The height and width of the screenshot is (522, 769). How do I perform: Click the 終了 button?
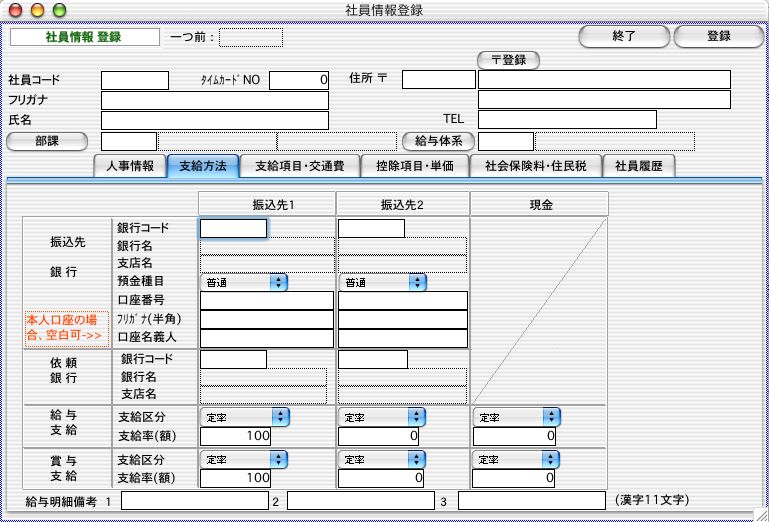coord(624,36)
